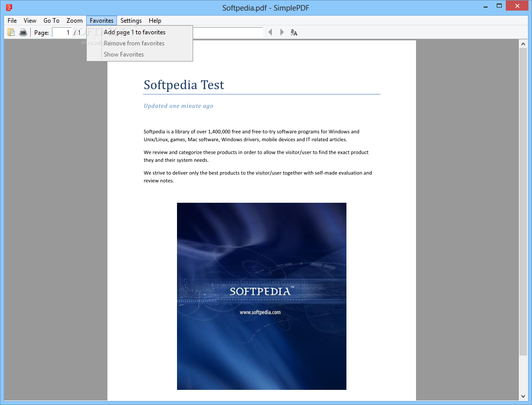Click the open file icon in toolbar

click(x=11, y=33)
